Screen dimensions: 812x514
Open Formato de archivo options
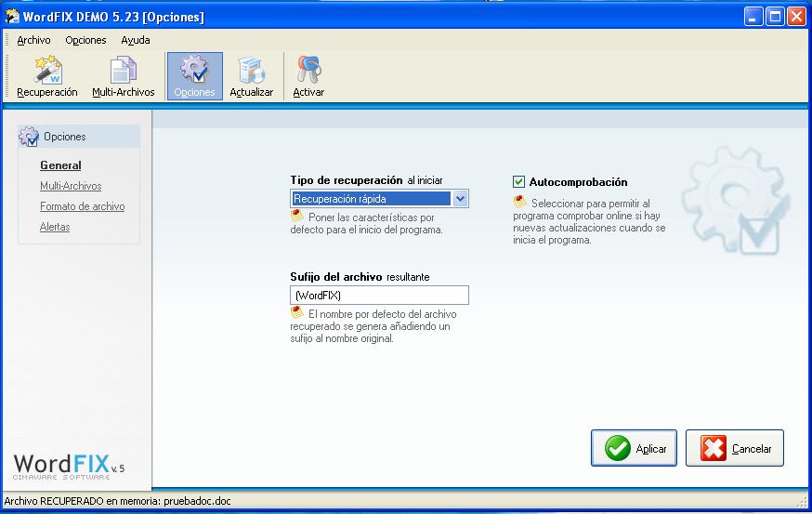(x=83, y=206)
